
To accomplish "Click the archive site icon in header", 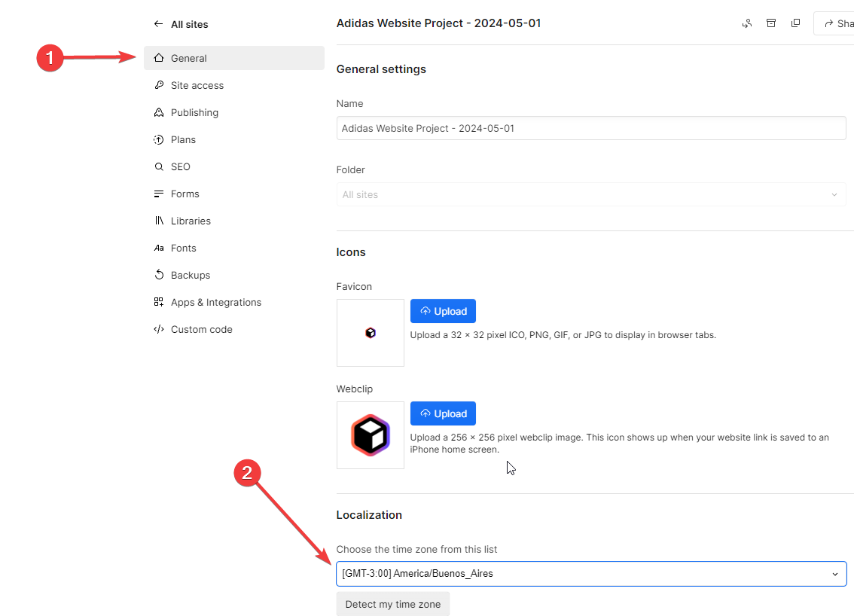I will coord(771,23).
